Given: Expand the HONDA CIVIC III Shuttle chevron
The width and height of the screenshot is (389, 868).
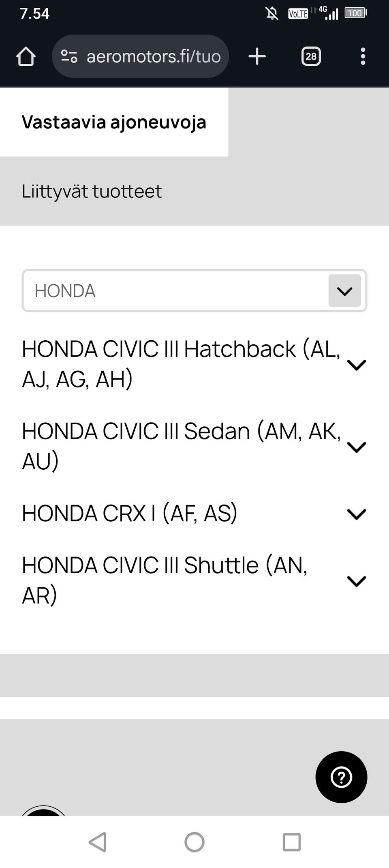Looking at the screenshot, I should point(357,581).
